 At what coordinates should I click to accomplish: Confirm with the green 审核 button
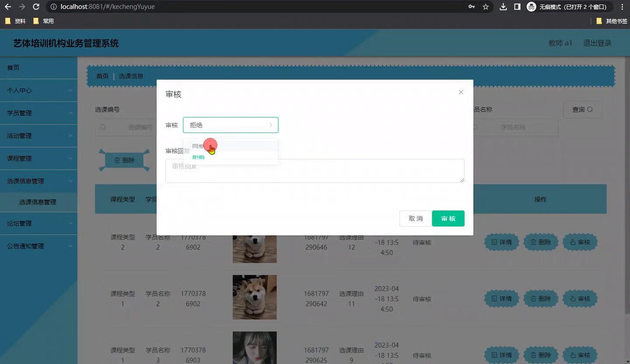click(x=448, y=218)
